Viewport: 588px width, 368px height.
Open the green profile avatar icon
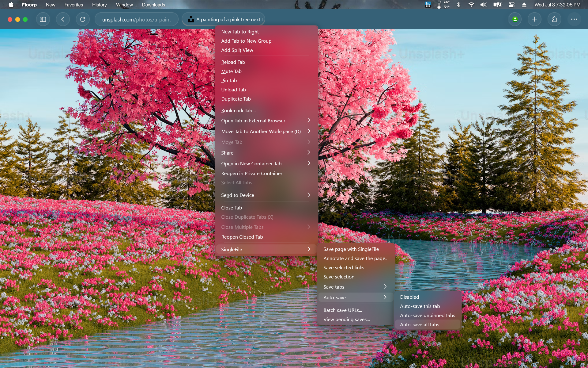[515, 19]
